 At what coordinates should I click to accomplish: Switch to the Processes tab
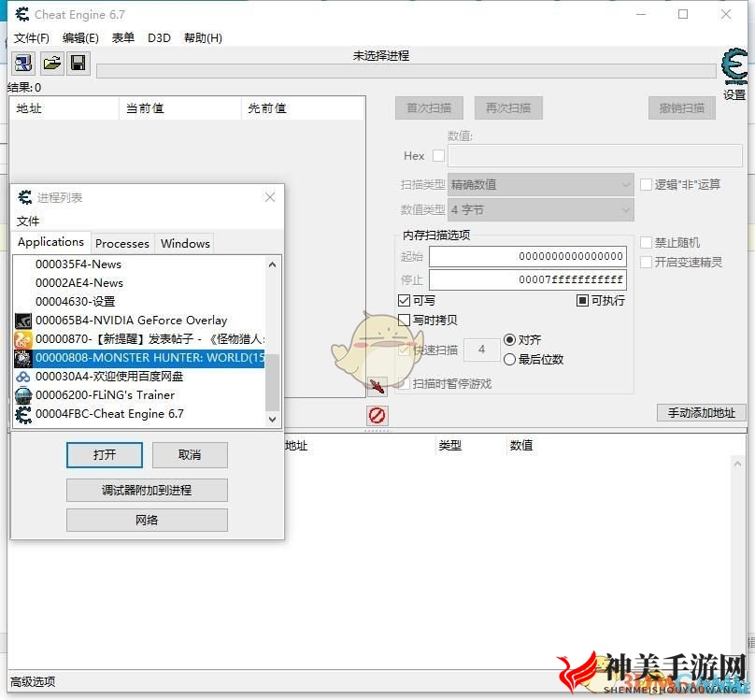click(122, 244)
